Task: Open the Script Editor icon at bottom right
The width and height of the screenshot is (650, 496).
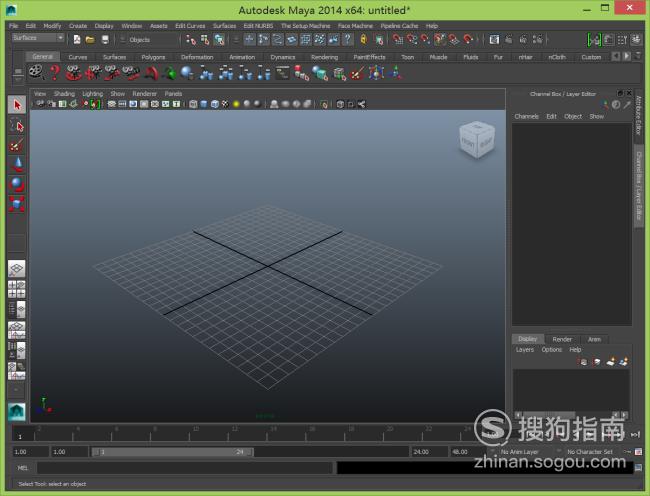Action: click(x=639, y=468)
